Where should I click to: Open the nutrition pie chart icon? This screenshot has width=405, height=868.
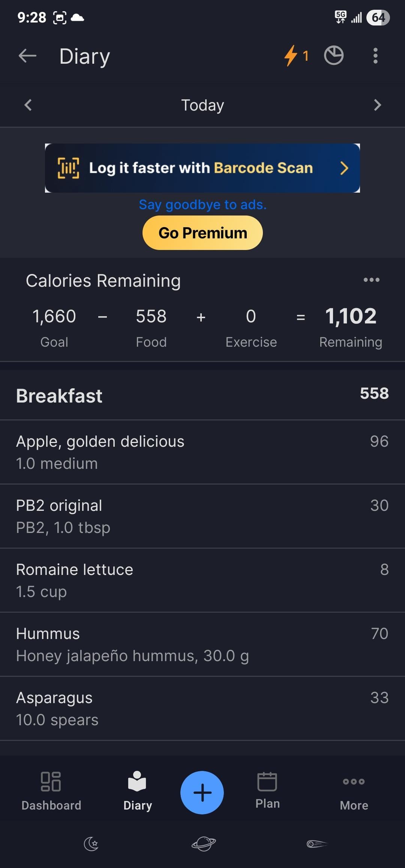click(x=333, y=56)
